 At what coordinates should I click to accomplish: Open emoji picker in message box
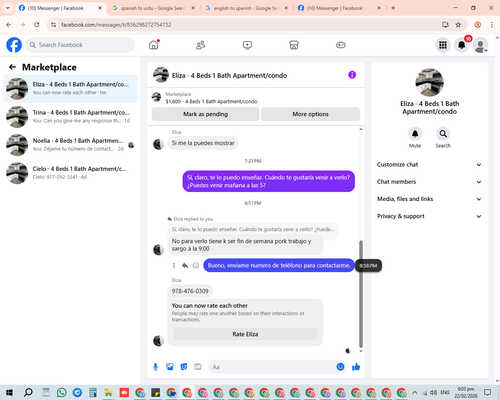coord(340,367)
